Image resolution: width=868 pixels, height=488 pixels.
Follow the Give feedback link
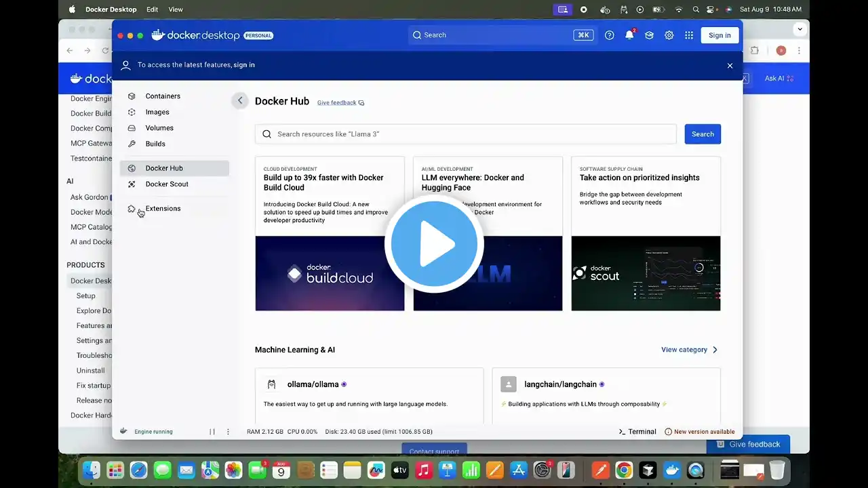(337, 103)
